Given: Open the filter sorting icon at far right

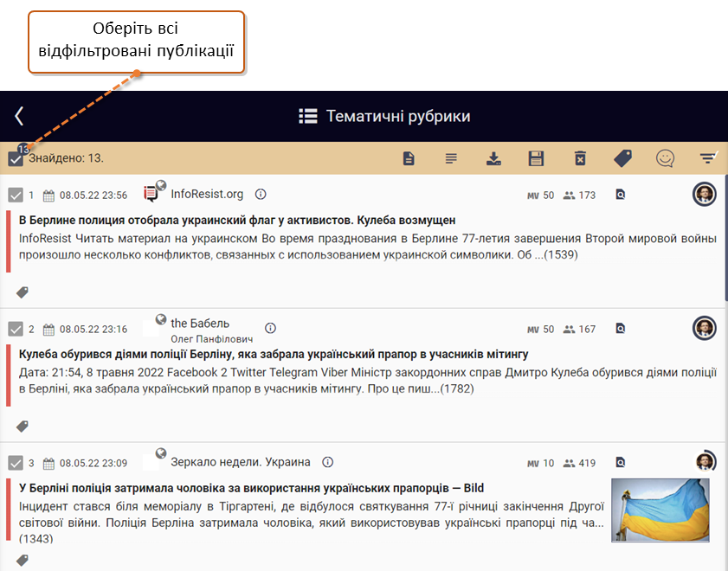Looking at the screenshot, I should coord(708,157).
